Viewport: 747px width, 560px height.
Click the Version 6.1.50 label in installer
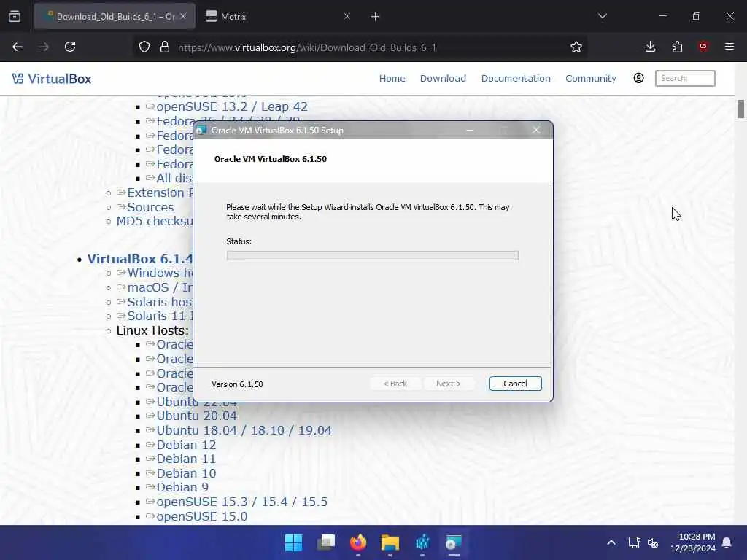point(237,384)
